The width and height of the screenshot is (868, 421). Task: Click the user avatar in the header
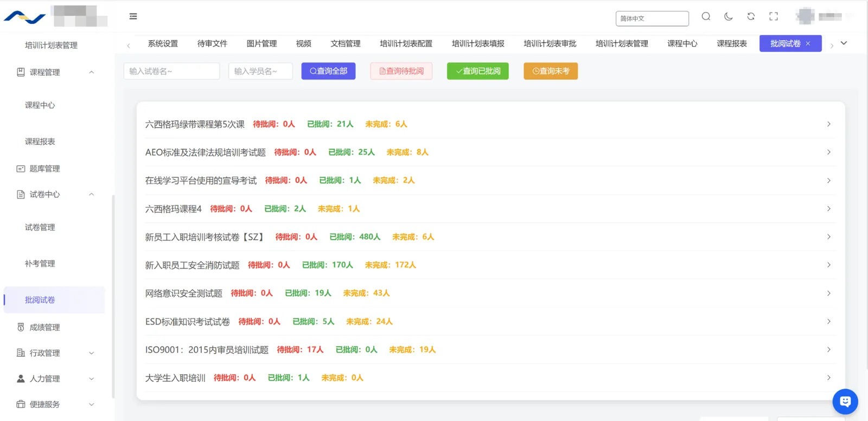806,16
